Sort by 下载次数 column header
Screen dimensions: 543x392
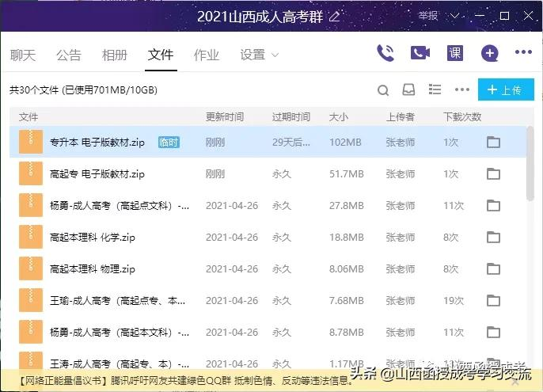[x=462, y=116]
